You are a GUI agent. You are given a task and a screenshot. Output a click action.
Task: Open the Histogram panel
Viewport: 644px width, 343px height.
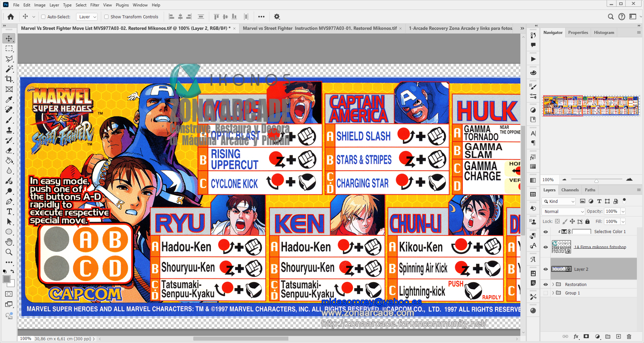604,32
